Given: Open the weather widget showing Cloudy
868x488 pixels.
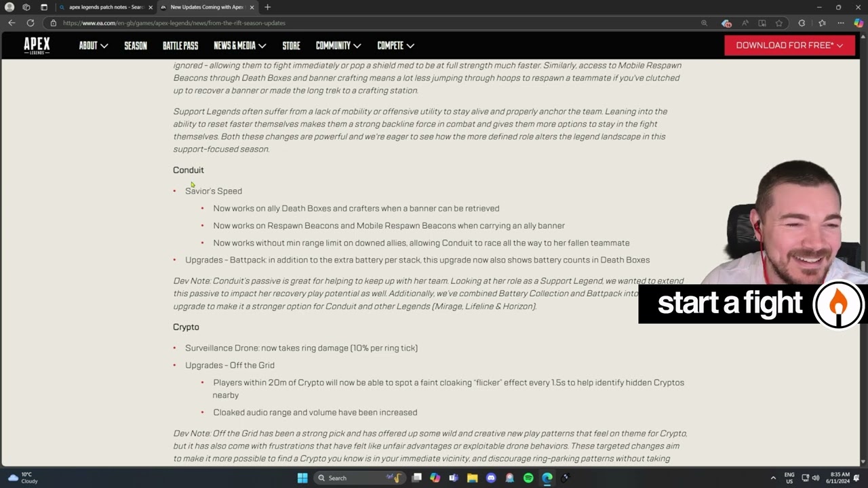Looking at the screenshot, I should [x=22, y=478].
